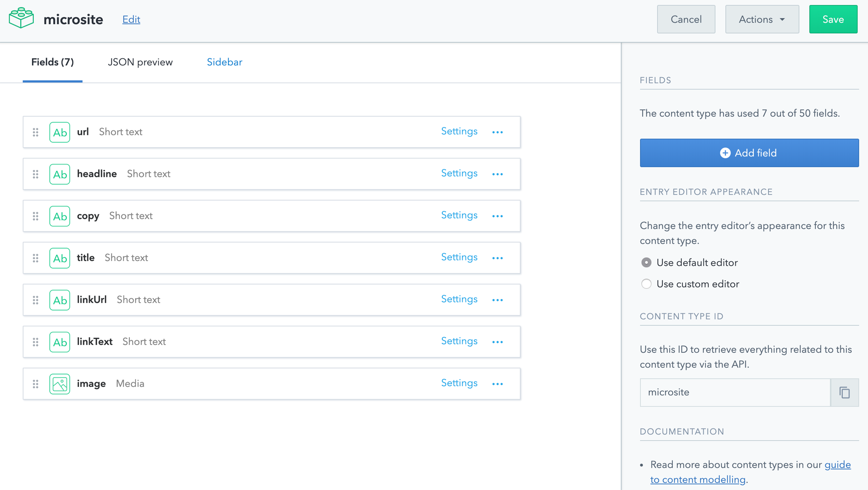The image size is (868, 490).
Task: Click the microsite content type ID field
Action: click(735, 392)
